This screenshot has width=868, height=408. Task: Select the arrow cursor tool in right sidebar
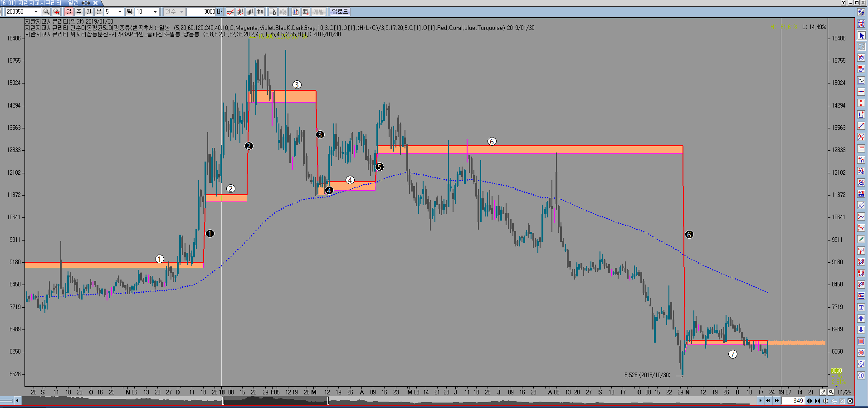click(861, 35)
